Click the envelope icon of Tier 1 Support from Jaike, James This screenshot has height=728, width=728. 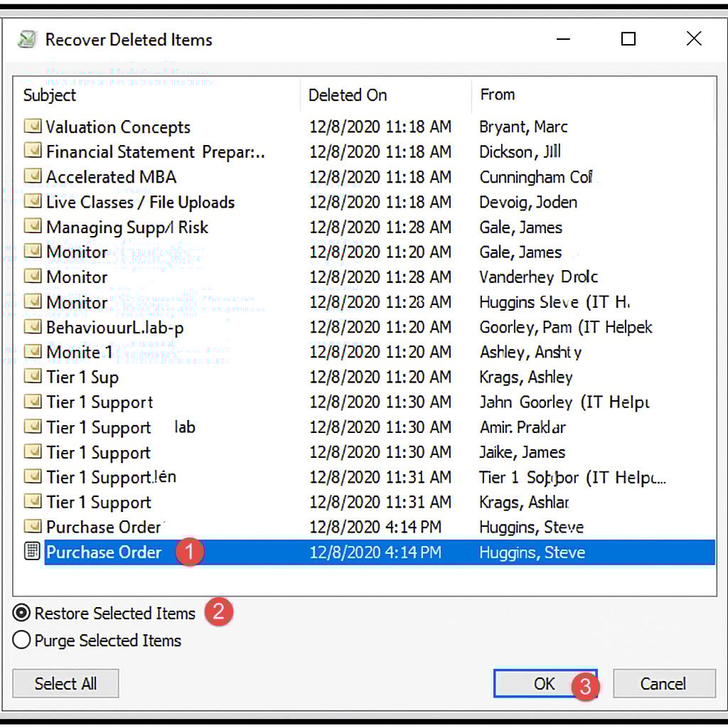tap(33, 451)
